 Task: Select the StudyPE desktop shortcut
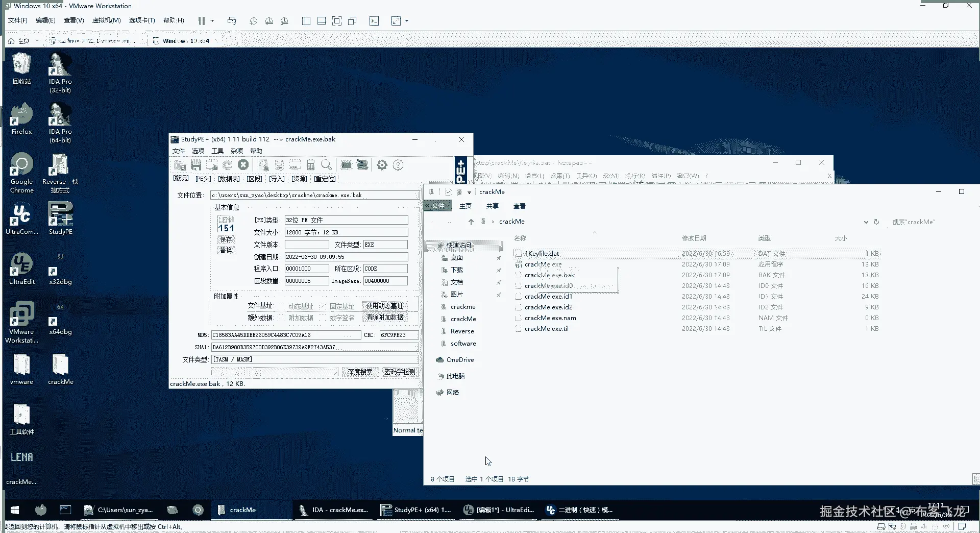tap(60, 218)
